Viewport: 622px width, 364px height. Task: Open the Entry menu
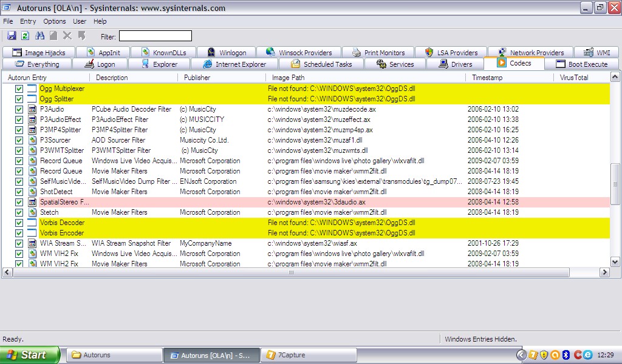point(28,21)
